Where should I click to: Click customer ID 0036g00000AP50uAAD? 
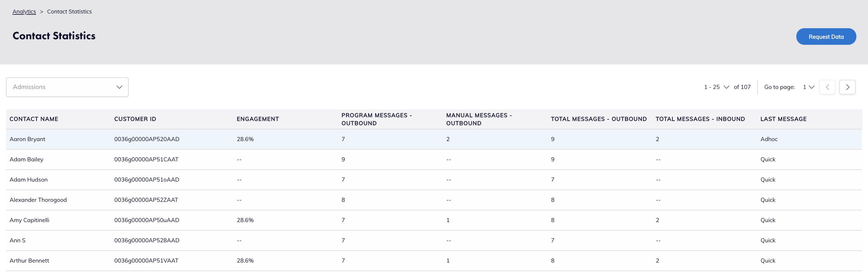click(x=147, y=220)
